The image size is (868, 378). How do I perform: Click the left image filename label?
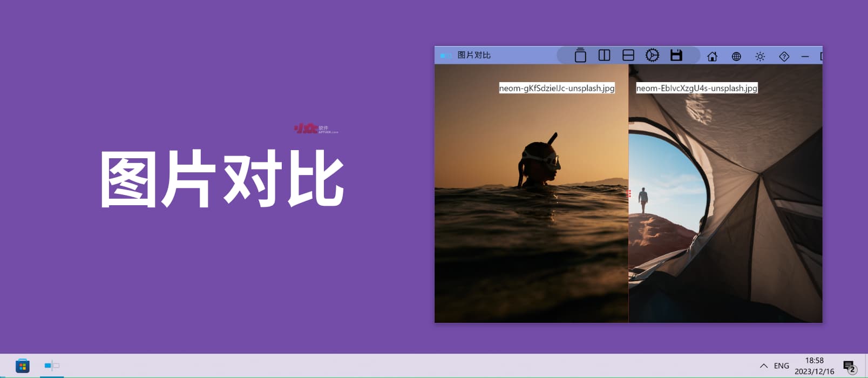[x=557, y=88]
